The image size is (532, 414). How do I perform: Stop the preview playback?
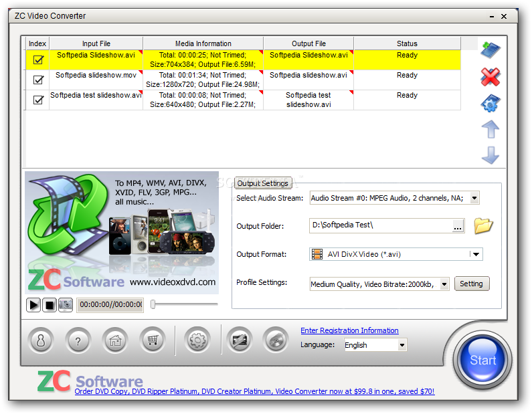click(50, 305)
